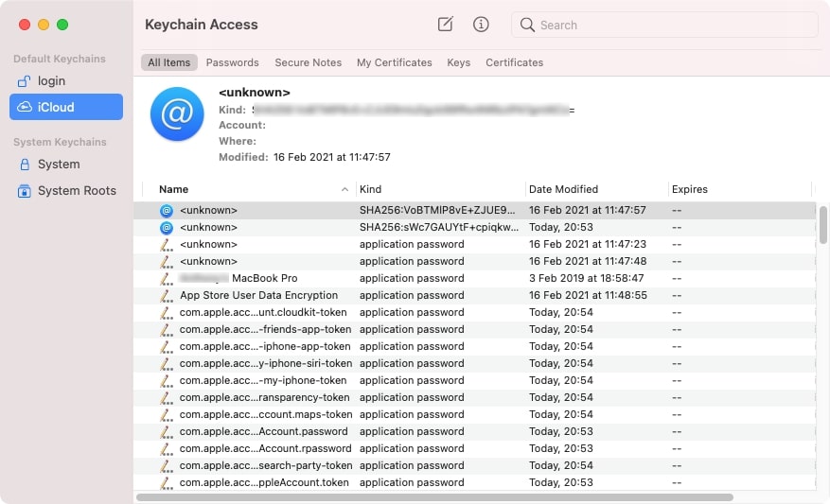This screenshot has width=830, height=504.
Task: Select the System keychain
Action: [66, 165]
